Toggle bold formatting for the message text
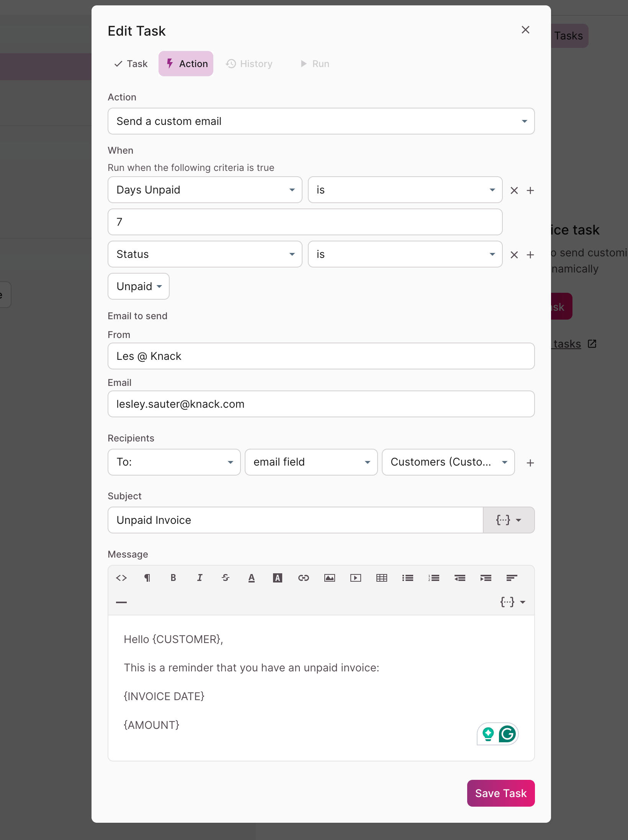628x840 pixels. pos(173,578)
